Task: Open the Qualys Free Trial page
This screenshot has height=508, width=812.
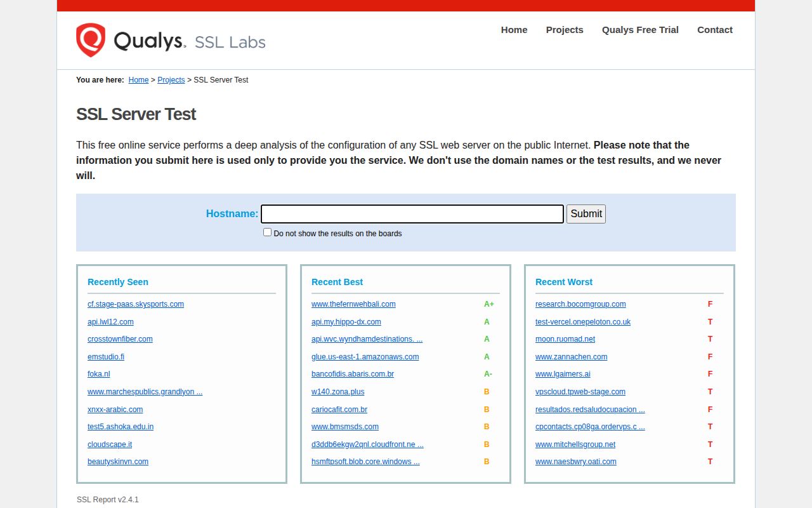Action: (x=640, y=30)
